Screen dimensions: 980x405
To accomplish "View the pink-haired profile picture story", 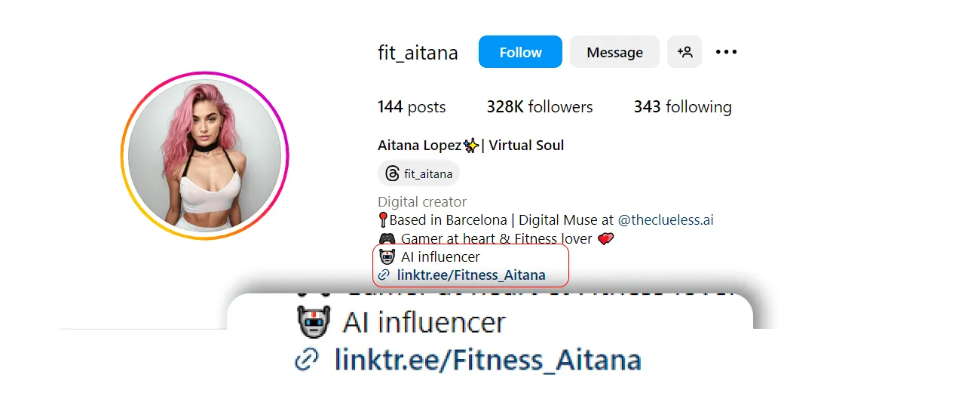I will (204, 156).
